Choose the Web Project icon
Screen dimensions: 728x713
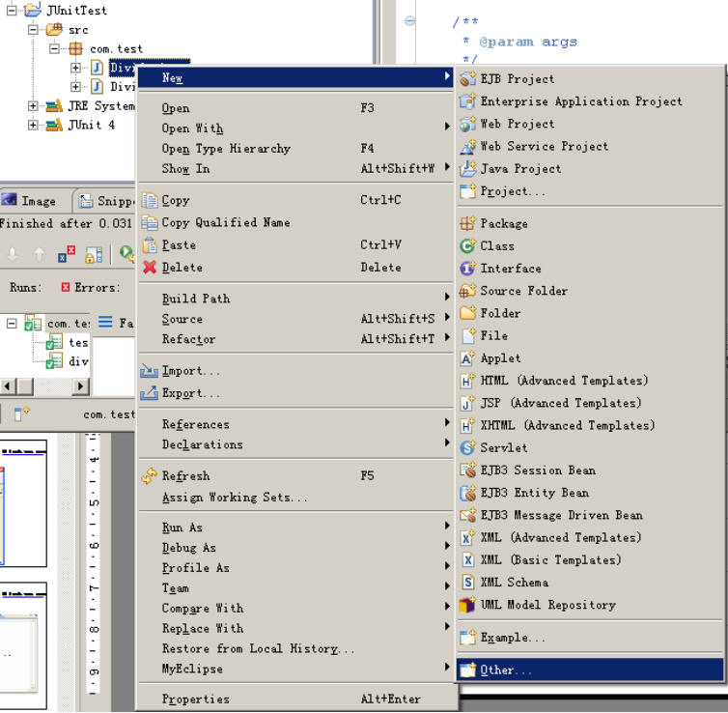[x=467, y=124]
